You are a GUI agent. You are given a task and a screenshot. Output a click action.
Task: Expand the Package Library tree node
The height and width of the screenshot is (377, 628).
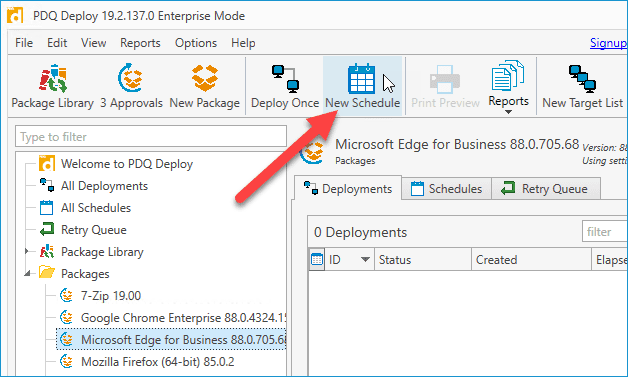(26, 251)
